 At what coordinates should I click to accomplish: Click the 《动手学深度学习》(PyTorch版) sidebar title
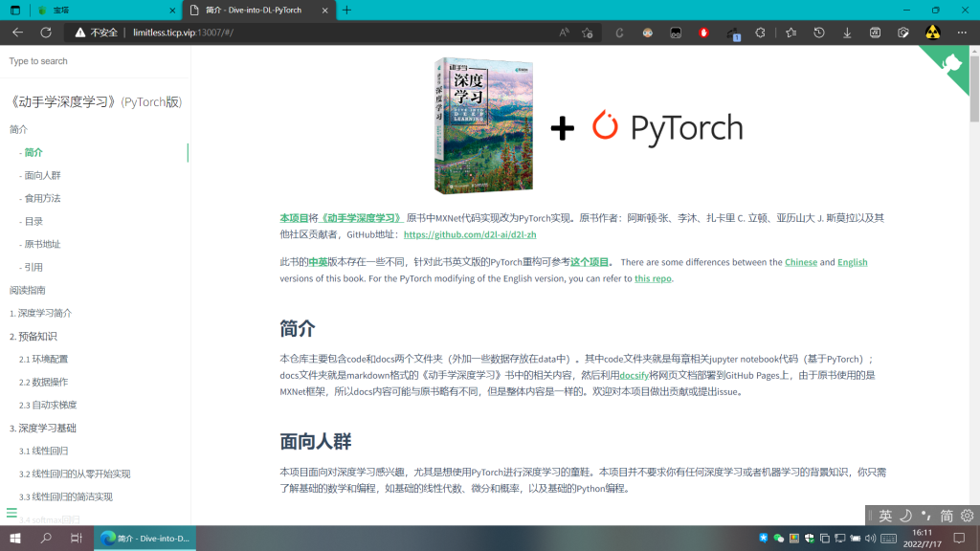click(95, 101)
